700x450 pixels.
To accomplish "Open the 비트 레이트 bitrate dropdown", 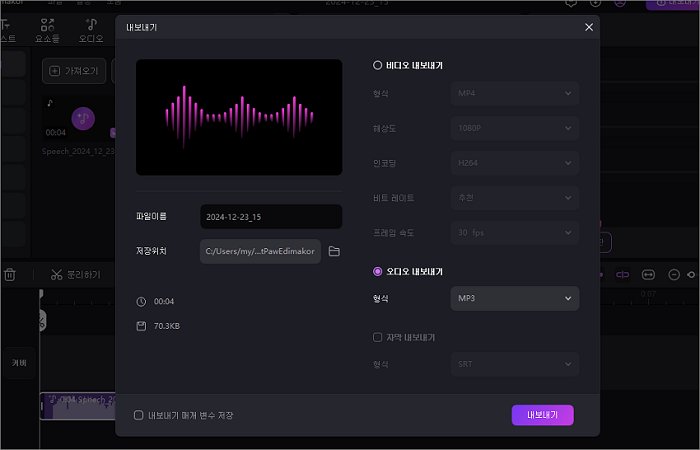I will (515, 198).
